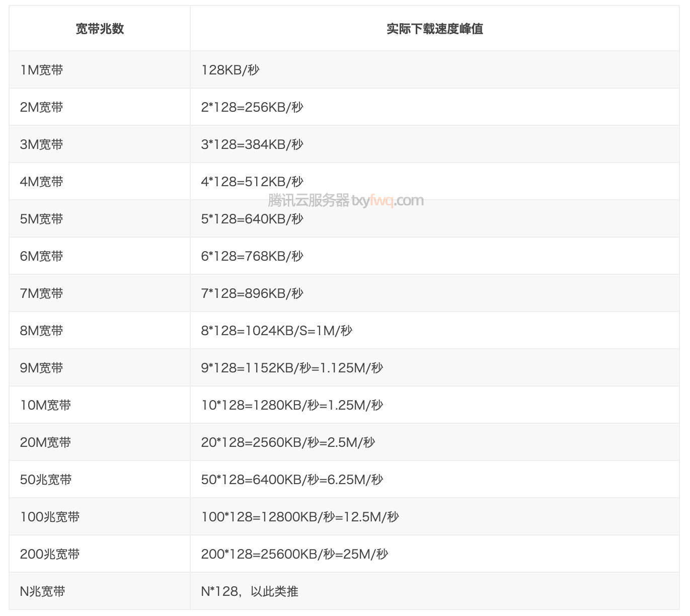The width and height of the screenshot is (690, 616).
Task: Select the N*128，以此类推 cell
Action: pyautogui.click(x=250, y=591)
